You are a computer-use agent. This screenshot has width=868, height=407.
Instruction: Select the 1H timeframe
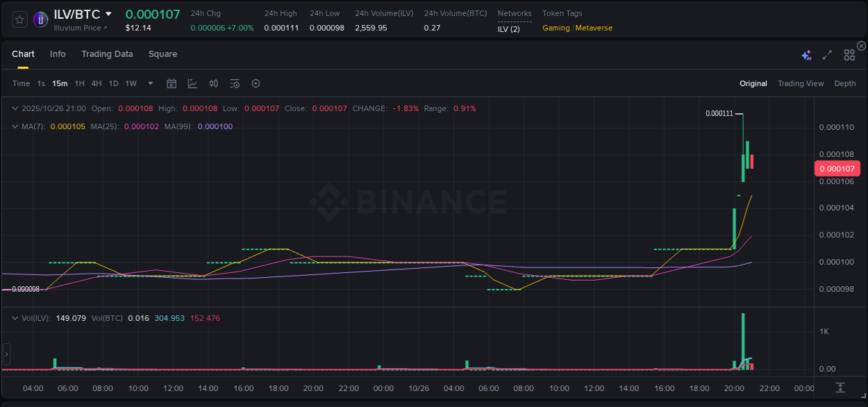pos(78,83)
